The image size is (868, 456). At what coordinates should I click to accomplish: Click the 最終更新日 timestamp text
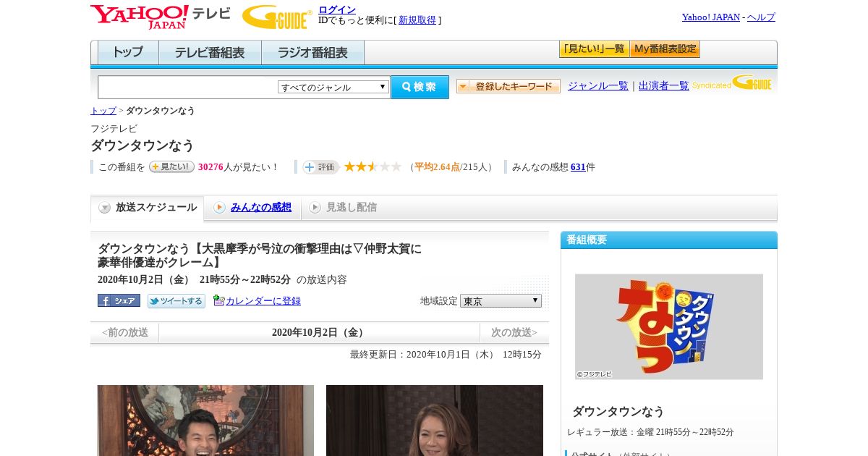click(x=446, y=355)
